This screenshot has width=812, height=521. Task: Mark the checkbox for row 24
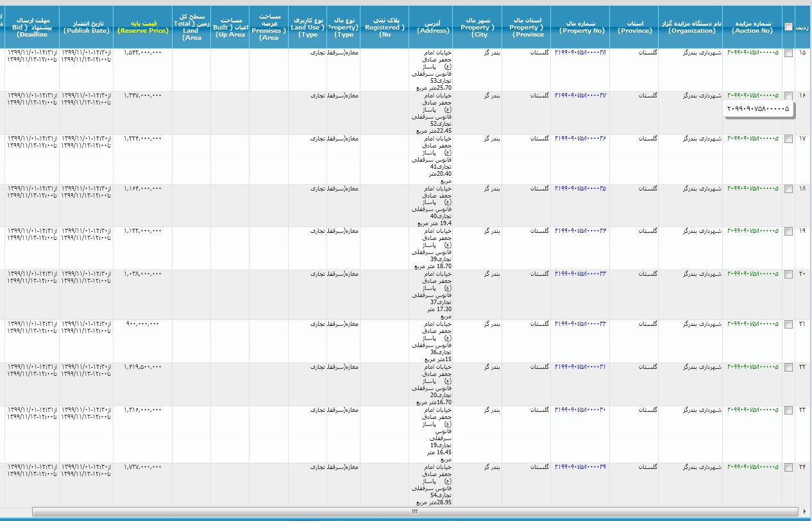tap(788, 467)
